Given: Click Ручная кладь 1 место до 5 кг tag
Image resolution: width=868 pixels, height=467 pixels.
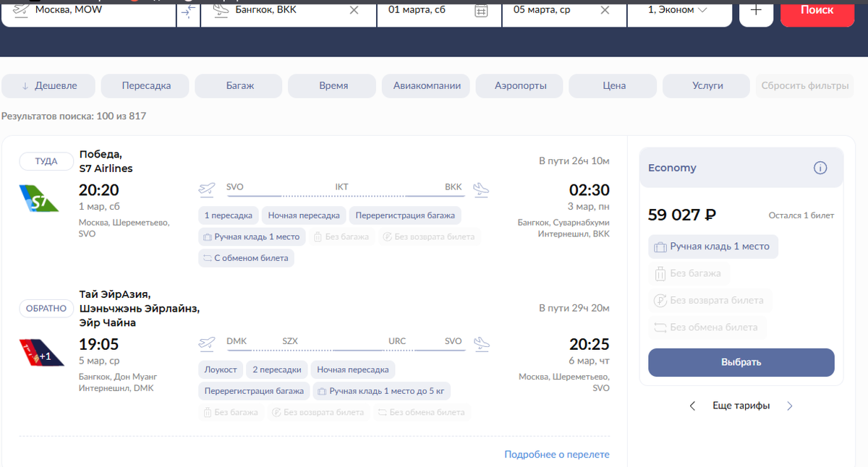Looking at the screenshot, I should [x=383, y=391].
